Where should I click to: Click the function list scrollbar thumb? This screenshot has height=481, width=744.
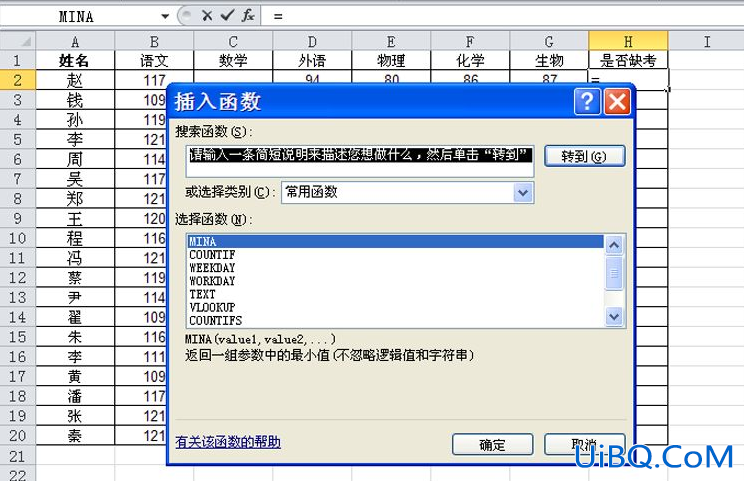point(614,273)
